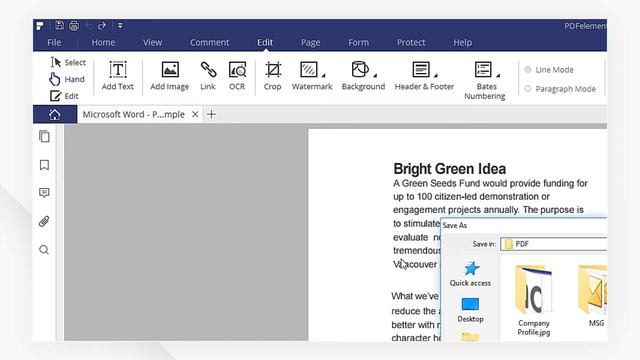Go to the home screen via house icon
This screenshot has width=640, height=360.
pyautogui.click(x=55, y=114)
